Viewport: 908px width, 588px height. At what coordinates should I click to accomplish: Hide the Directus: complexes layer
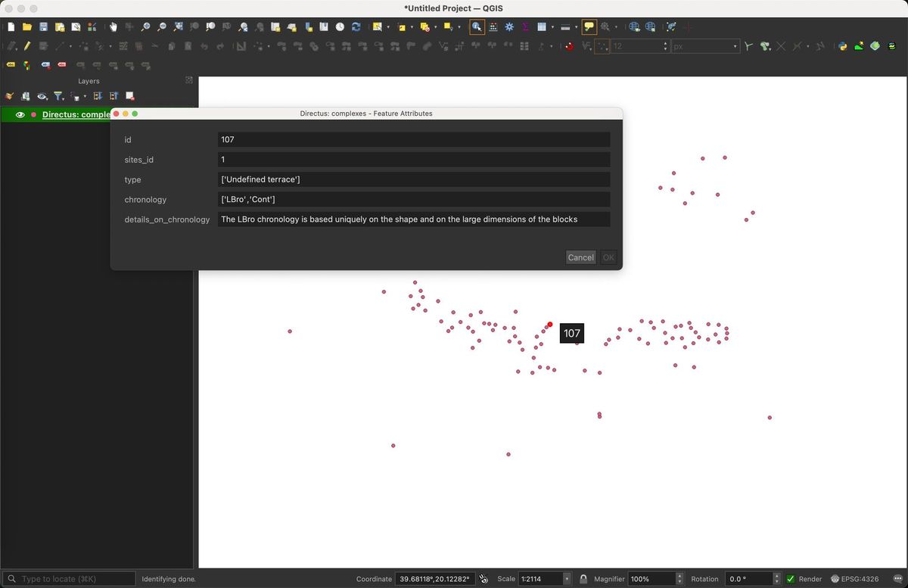coord(20,115)
